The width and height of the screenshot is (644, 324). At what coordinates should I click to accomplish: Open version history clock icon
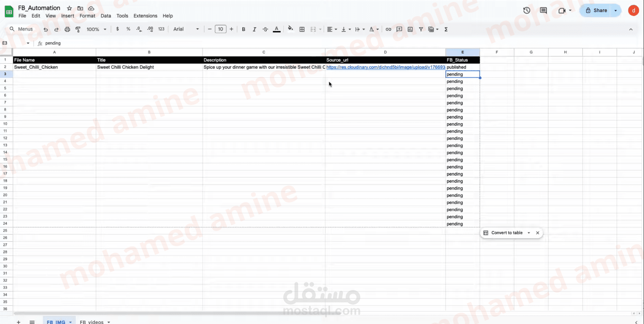[527, 11]
